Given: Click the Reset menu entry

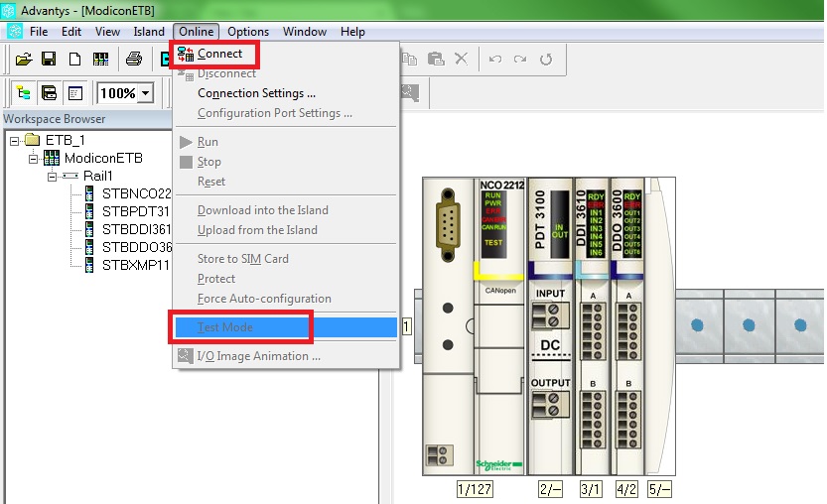Looking at the screenshot, I should 286,182.
